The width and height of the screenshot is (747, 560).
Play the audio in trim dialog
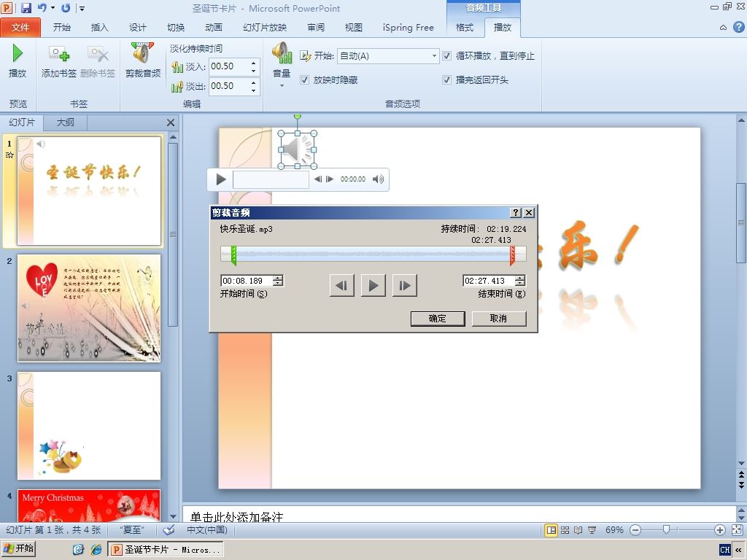(373, 285)
